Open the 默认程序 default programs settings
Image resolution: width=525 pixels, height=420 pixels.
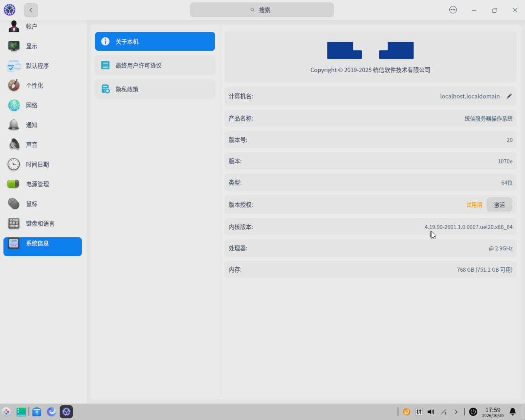(x=42, y=66)
